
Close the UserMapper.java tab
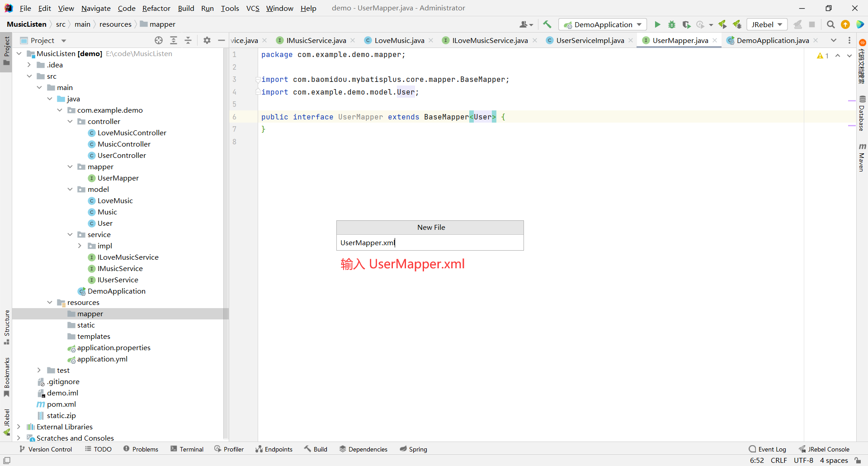715,40
